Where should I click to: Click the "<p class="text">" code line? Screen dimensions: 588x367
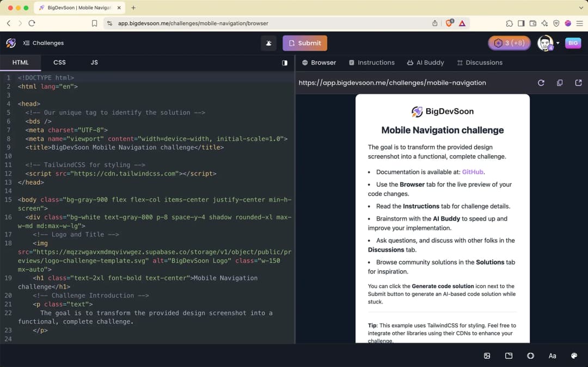pyautogui.click(x=63, y=304)
